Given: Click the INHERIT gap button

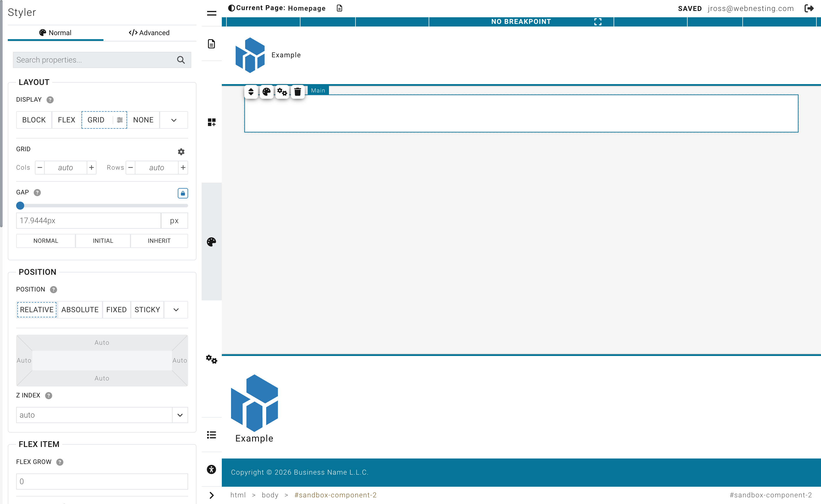Looking at the screenshot, I should coord(159,241).
